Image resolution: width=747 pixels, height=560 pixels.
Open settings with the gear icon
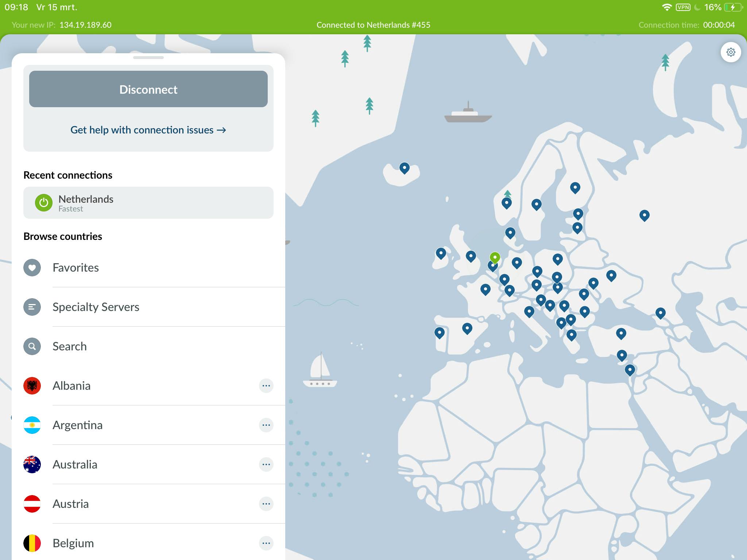point(731,52)
